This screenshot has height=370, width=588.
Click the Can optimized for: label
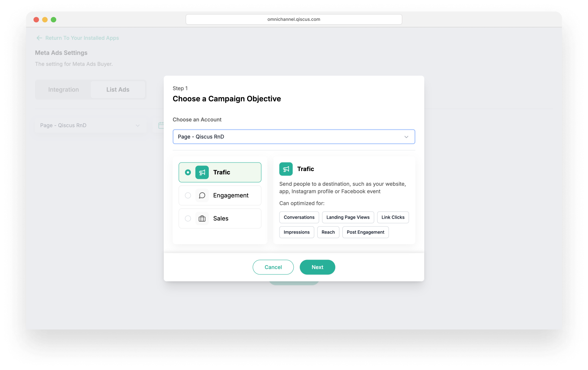[x=302, y=203]
